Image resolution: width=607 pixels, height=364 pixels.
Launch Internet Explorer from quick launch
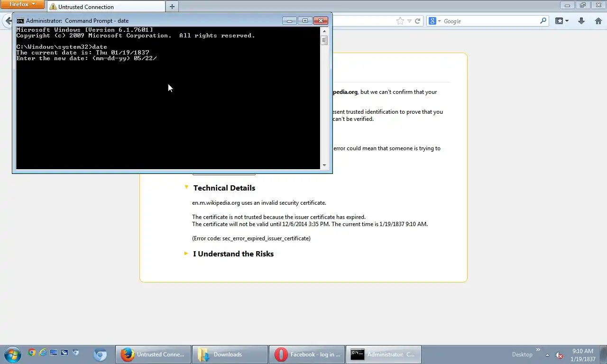pos(43,352)
